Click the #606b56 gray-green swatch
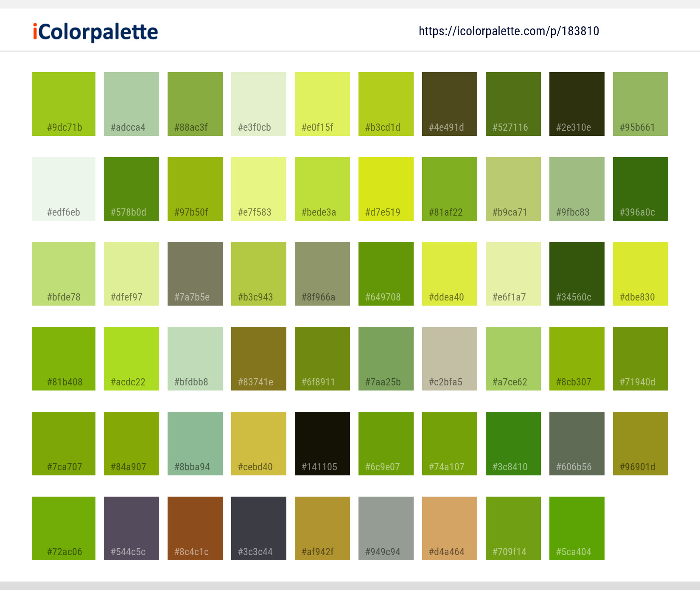 (x=577, y=444)
